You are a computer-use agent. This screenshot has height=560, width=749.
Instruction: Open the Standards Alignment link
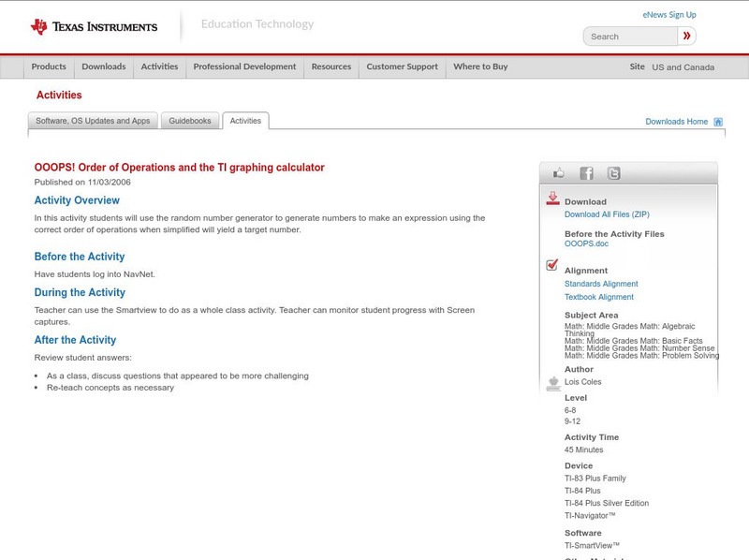[x=601, y=284]
